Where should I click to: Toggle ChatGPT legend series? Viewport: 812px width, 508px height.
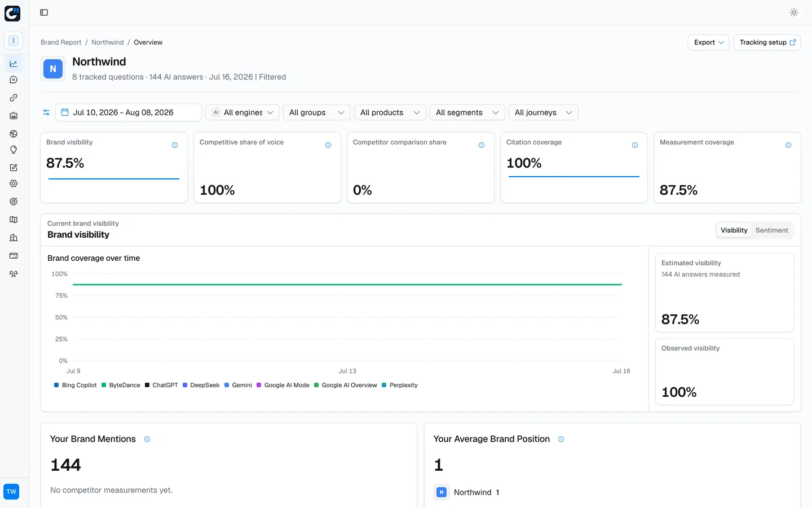[x=161, y=385]
